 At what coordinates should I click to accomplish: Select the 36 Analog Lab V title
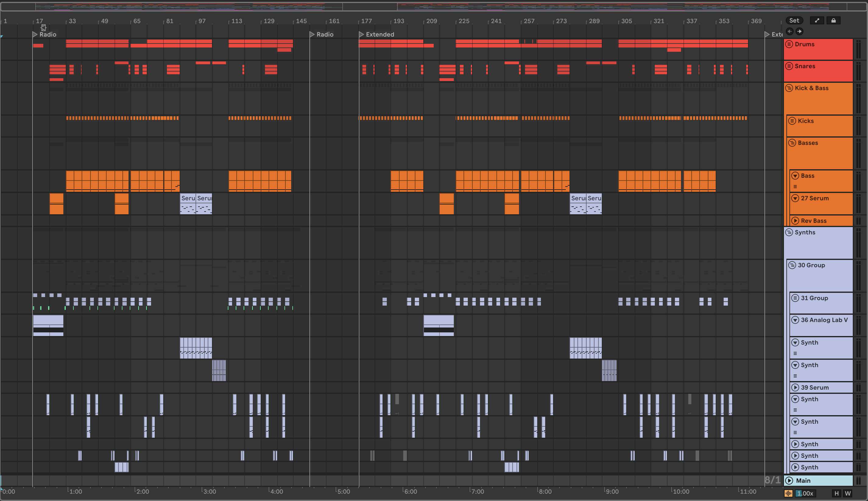pos(824,320)
